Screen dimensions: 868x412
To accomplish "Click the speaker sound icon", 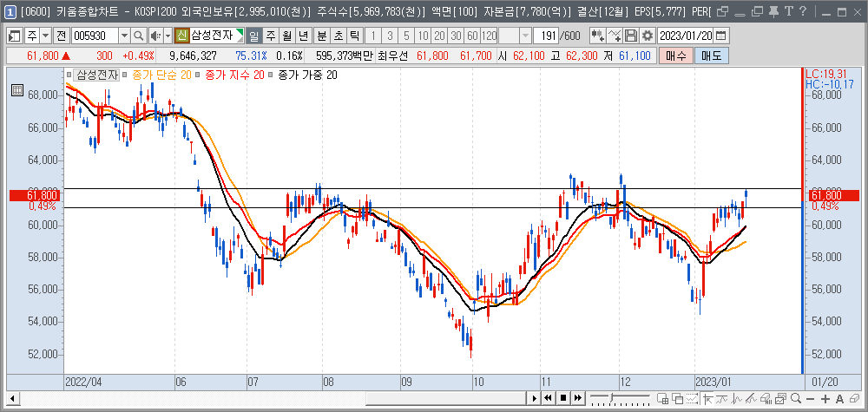I will [x=155, y=36].
